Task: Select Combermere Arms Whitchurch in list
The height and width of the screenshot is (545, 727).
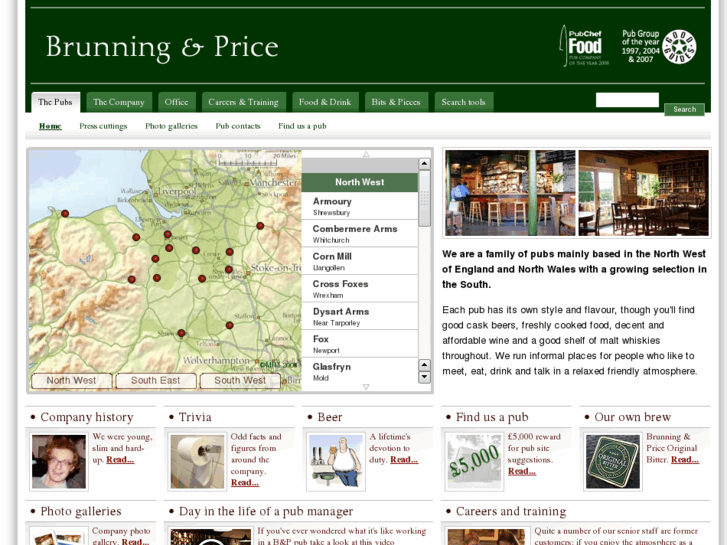Action: pos(360,234)
